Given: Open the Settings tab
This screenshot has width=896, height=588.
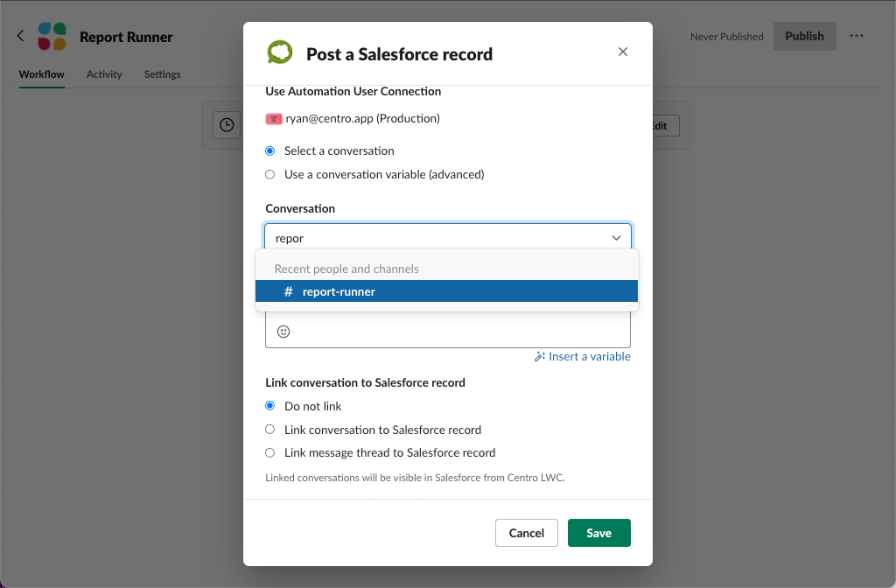Looking at the screenshot, I should point(162,74).
